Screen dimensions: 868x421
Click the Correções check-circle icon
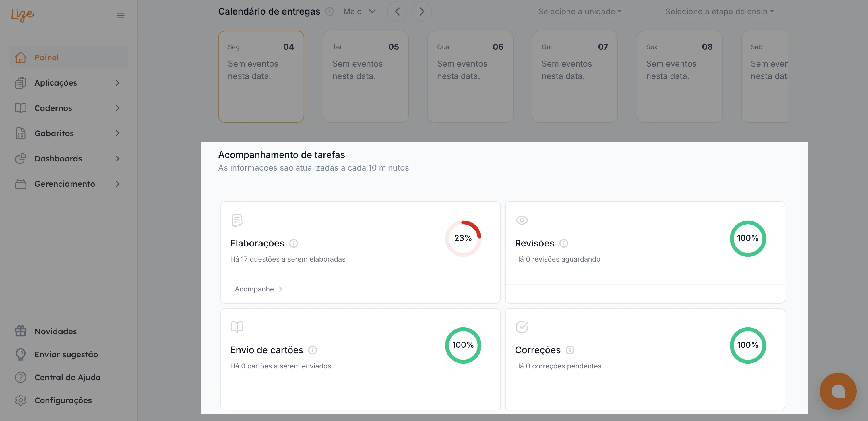[522, 327]
